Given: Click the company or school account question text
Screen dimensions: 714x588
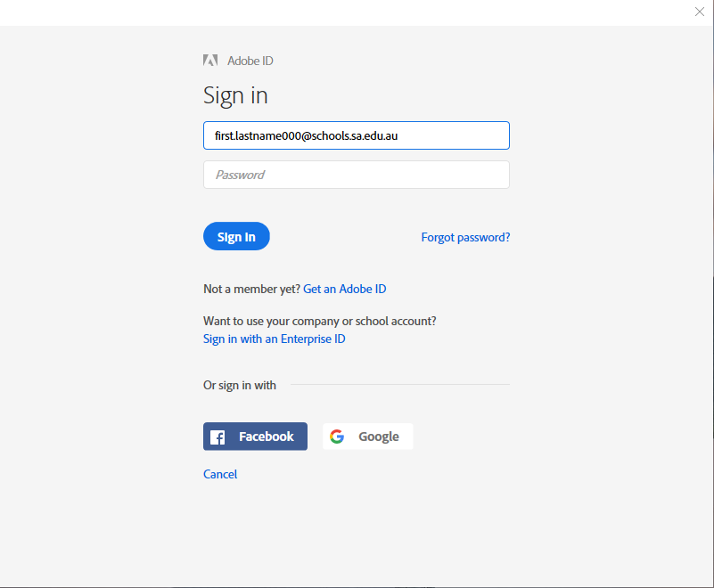Looking at the screenshot, I should (x=320, y=322).
